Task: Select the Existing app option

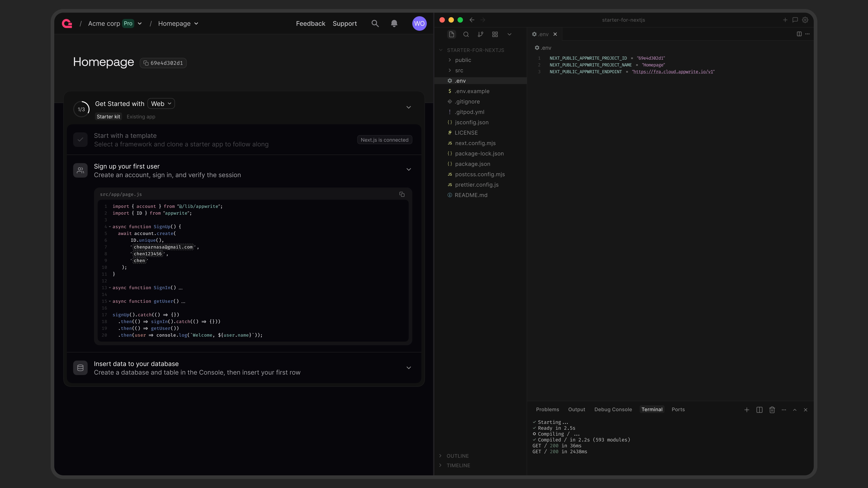Action: pos(141,117)
